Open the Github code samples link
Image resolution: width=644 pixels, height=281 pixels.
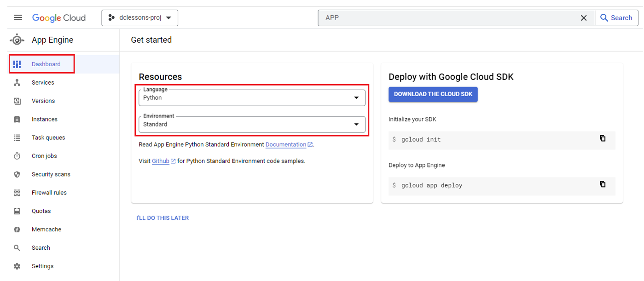pos(164,161)
